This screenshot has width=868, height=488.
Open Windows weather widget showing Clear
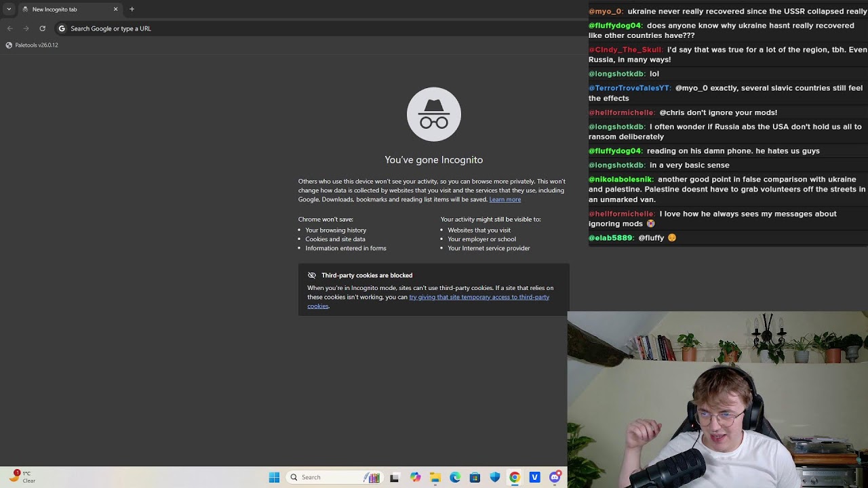click(22, 476)
